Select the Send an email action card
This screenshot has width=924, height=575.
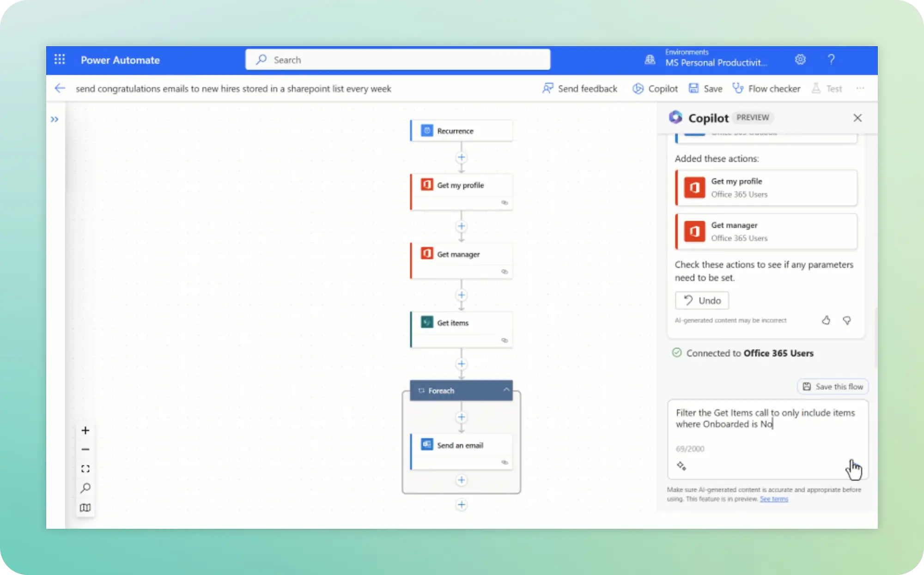click(x=462, y=452)
